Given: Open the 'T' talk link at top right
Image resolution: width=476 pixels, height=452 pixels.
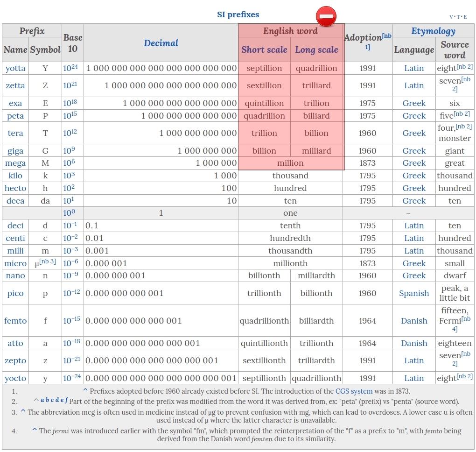Looking at the screenshot, I should 458,17.
